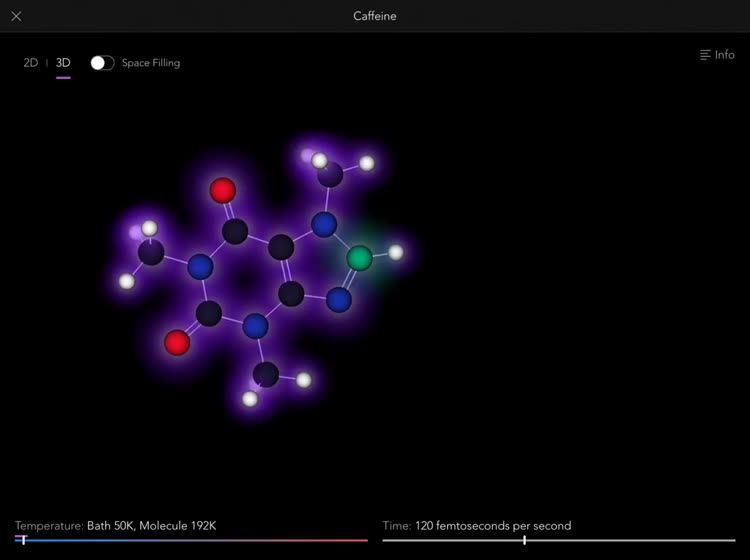Click the hydrogen attached to green atom
The image size is (750, 560).
point(396,252)
